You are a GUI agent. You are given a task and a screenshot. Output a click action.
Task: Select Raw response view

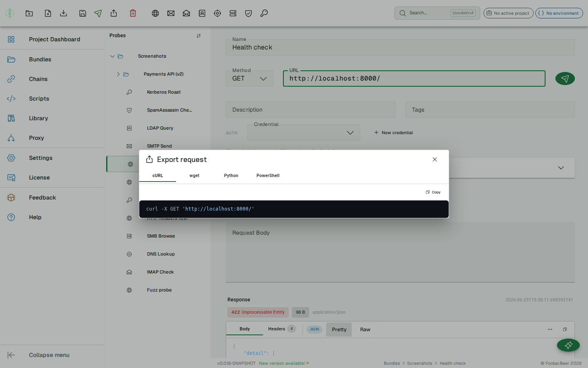pos(365,329)
